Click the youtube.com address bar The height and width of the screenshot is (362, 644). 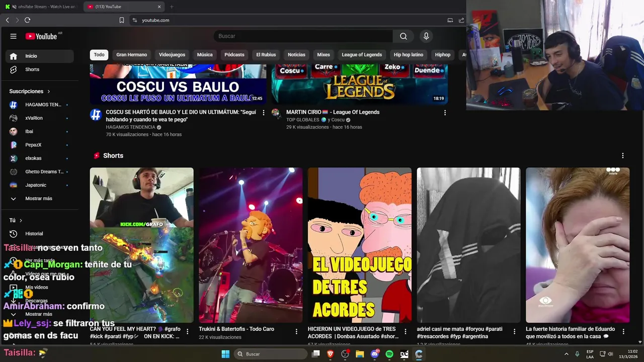(x=287, y=20)
